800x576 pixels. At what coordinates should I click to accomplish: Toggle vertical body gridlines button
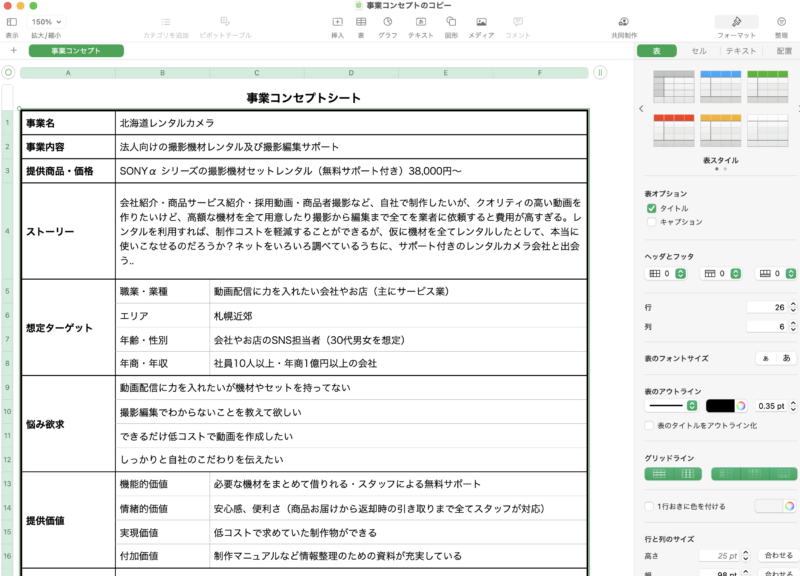pos(688,474)
